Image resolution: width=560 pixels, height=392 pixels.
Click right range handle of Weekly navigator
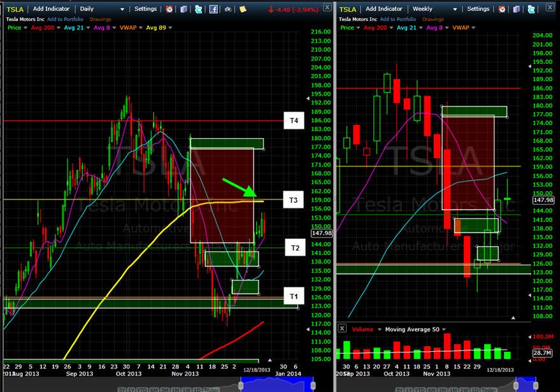pyautogui.click(x=536, y=385)
